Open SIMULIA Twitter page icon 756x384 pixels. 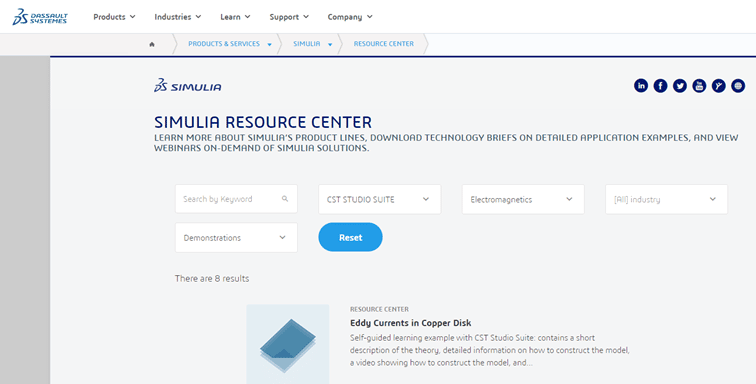coord(680,86)
